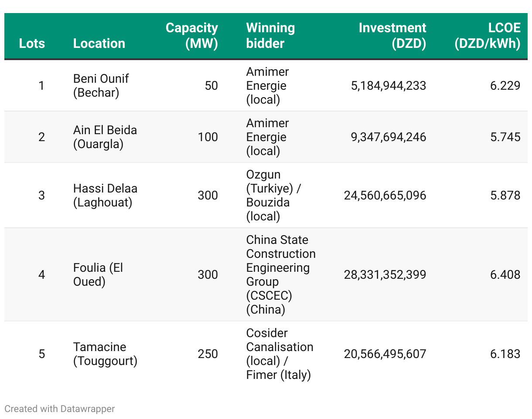Open the Created with Datawrapper link

pyautogui.click(x=60, y=409)
